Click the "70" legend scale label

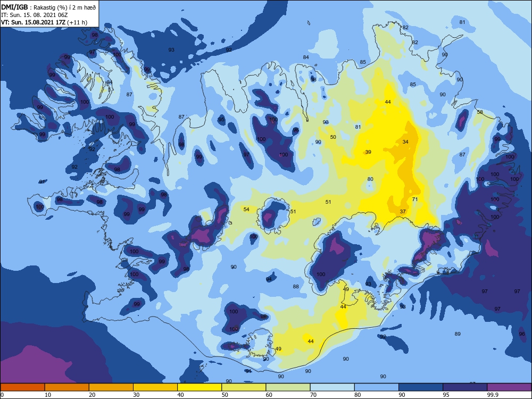pos(313,395)
